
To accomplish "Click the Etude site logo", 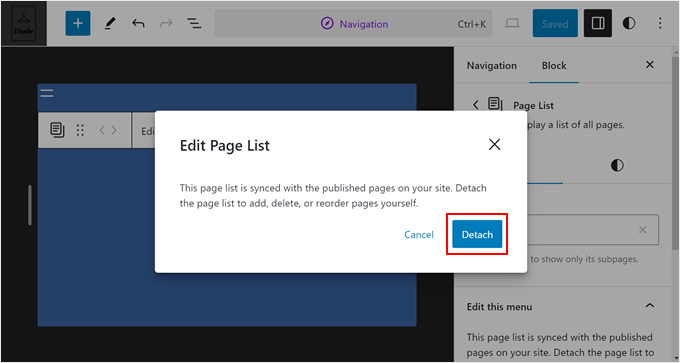I will click(23, 23).
